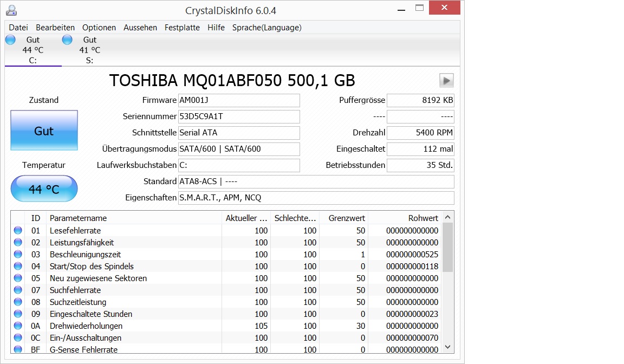Image resolution: width=624 pixels, height=364 pixels.
Task: Select Neu zugewiesene Sektoren parameter name
Action: click(x=98, y=278)
